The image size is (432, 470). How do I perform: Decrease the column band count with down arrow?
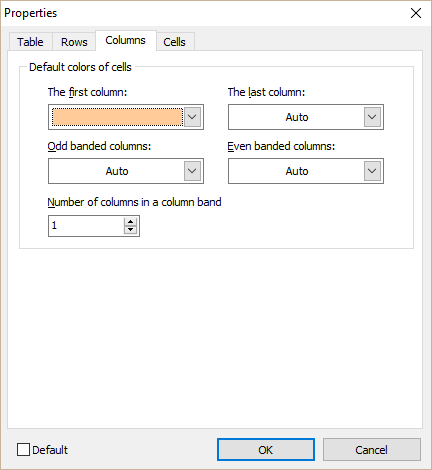coord(131,230)
